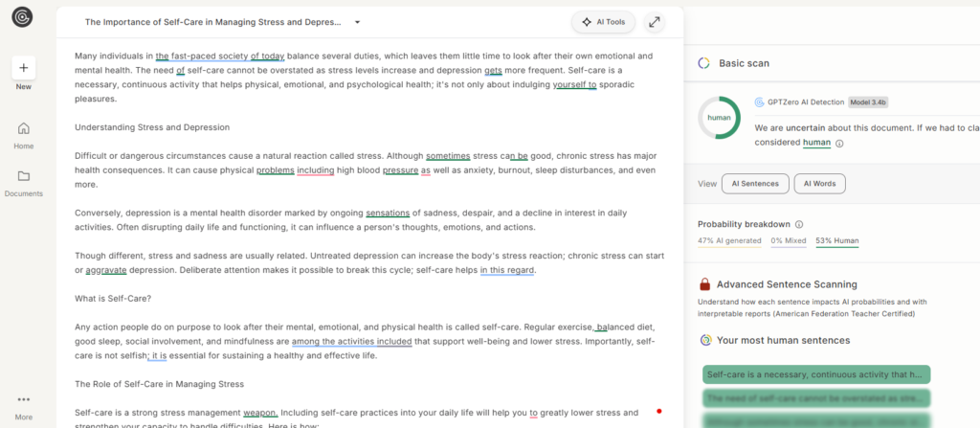Click underlined phrase 'the fast-paced society of today'
This screenshot has height=428, width=980.
tap(220, 56)
